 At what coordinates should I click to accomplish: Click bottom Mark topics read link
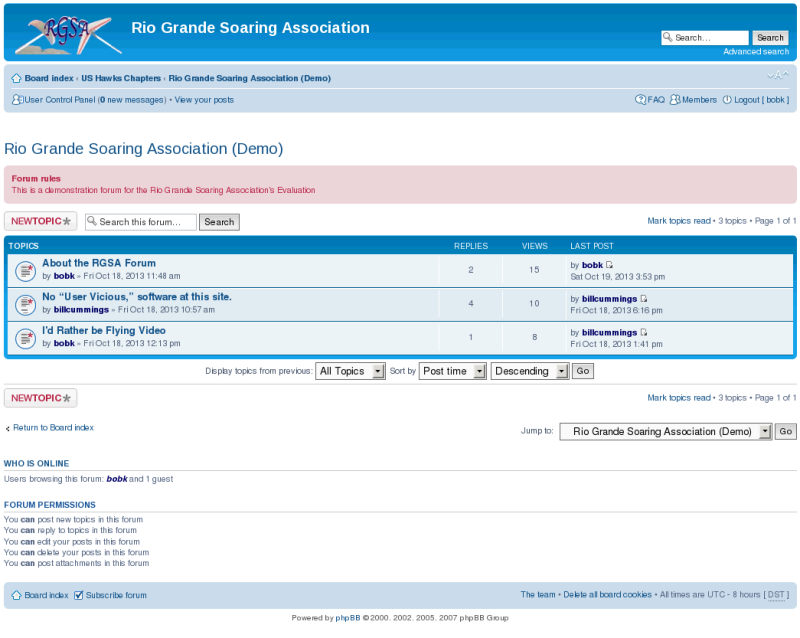pyautogui.click(x=679, y=398)
